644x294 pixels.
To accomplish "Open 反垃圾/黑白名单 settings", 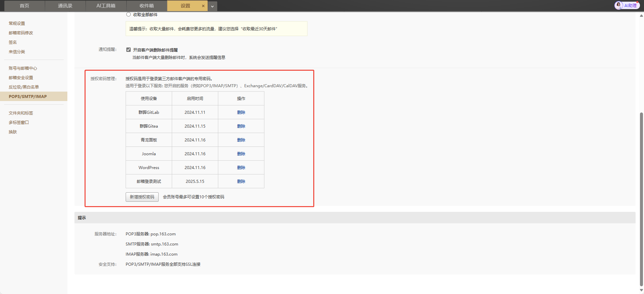I will coord(24,87).
